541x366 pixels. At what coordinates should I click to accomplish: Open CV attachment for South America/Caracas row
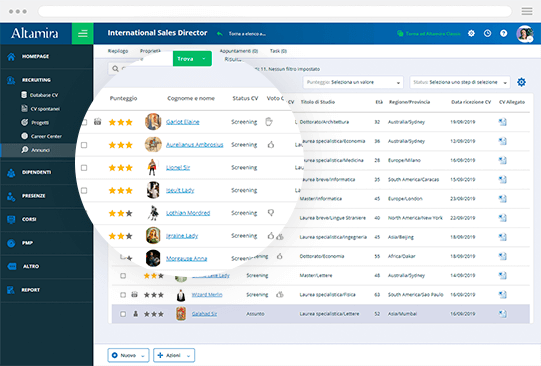503,179
